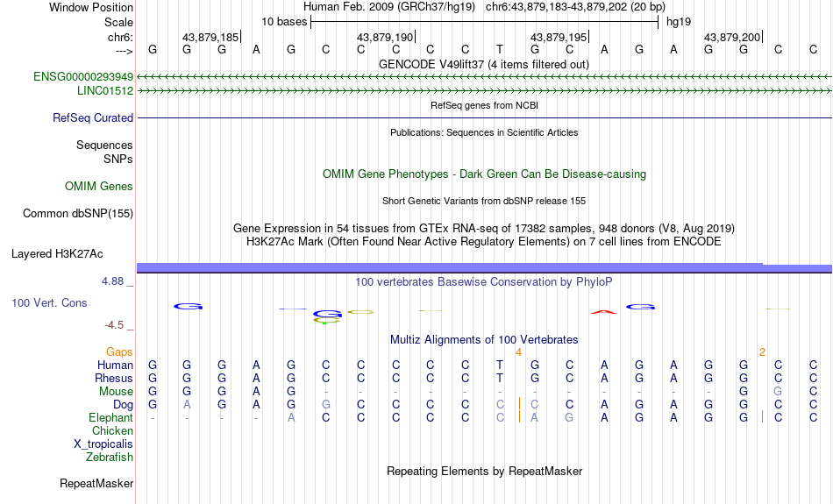833x504 pixels.
Task: Click the 43,879,200 position marker
Action: click(733, 37)
